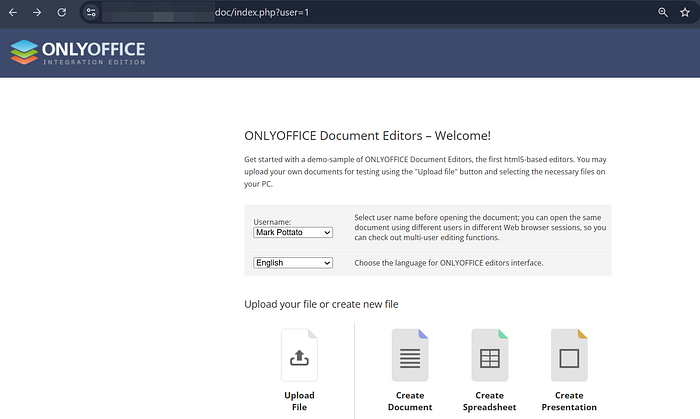
Task: Open the English language dropdown
Action: [x=293, y=263]
